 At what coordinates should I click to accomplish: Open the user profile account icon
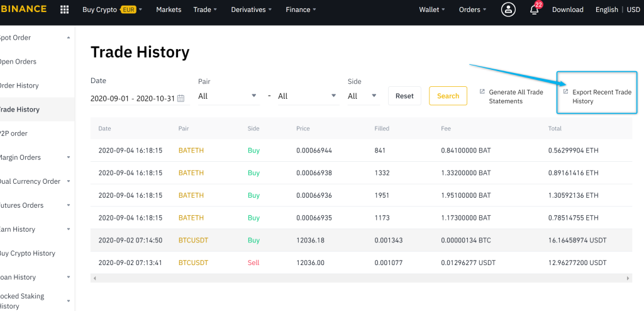click(508, 9)
